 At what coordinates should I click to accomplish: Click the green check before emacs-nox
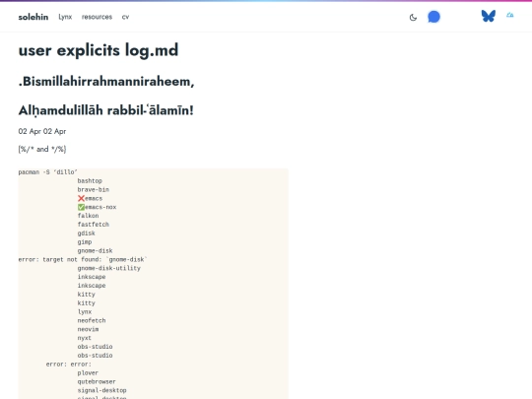pyautogui.click(x=81, y=207)
